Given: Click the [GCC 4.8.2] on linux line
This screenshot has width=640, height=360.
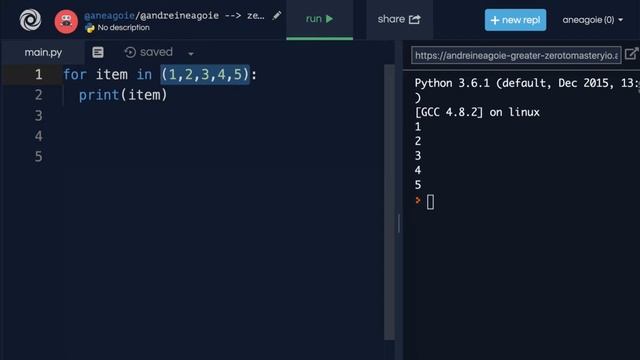Looking at the screenshot, I should click(x=477, y=112).
